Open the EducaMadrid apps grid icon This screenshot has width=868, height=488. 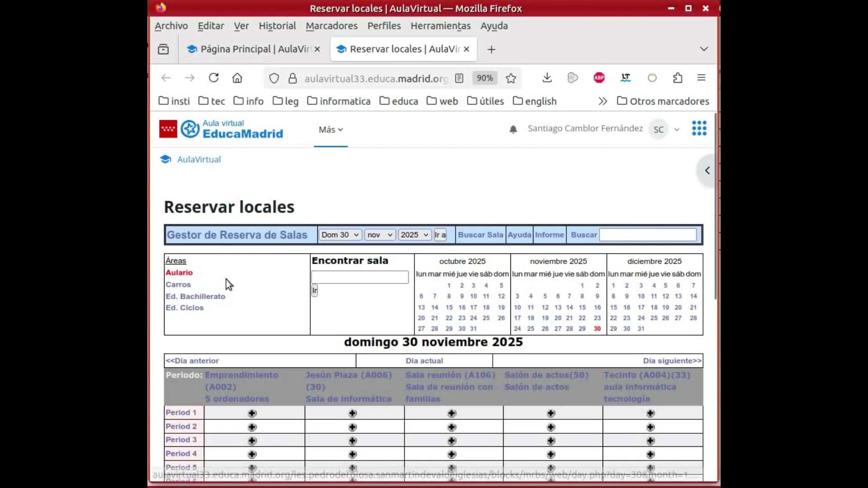tap(699, 128)
